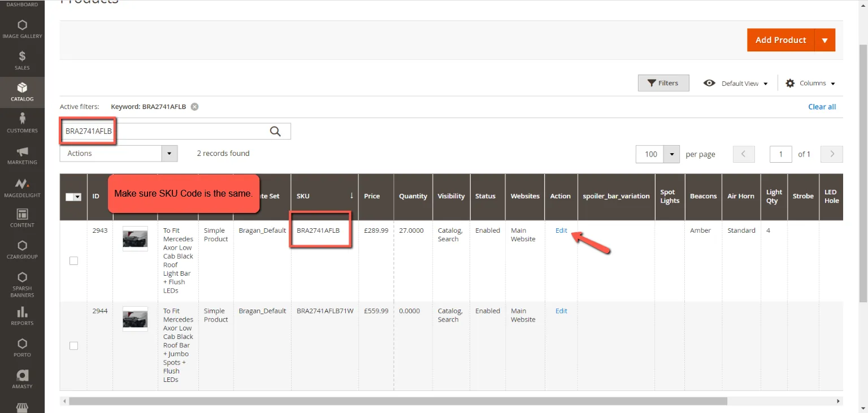Go to the previous page arrow
The width and height of the screenshot is (868, 413).
click(x=744, y=154)
